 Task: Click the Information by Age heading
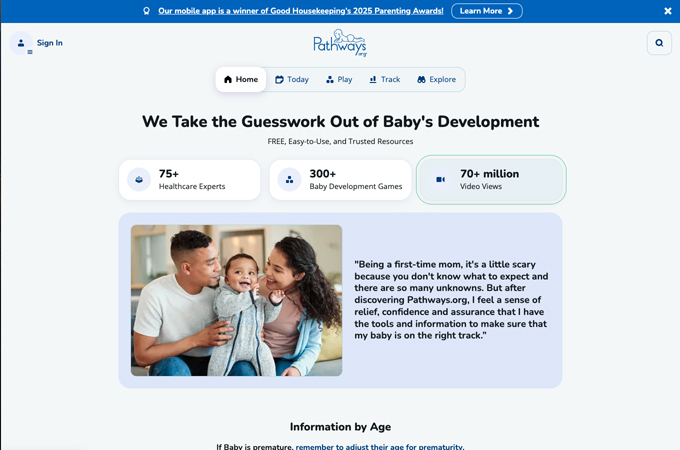(x=340, y=427)
